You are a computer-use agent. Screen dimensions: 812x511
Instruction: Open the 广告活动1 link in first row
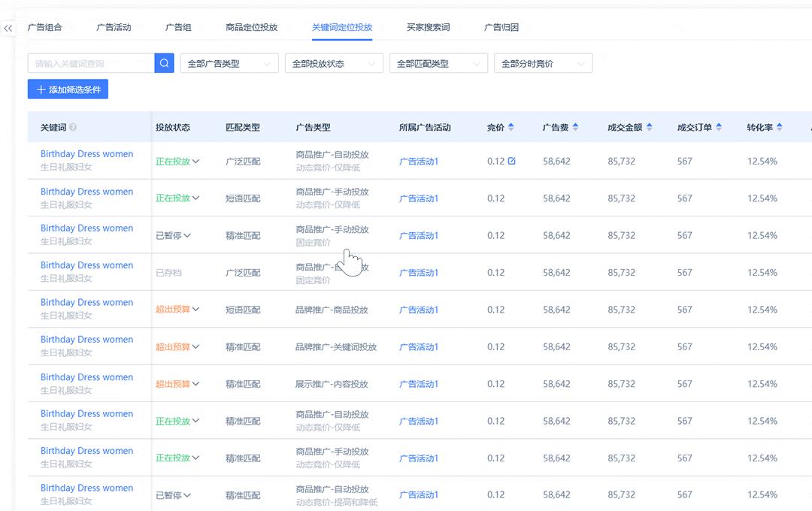click(x=417, y=160)
